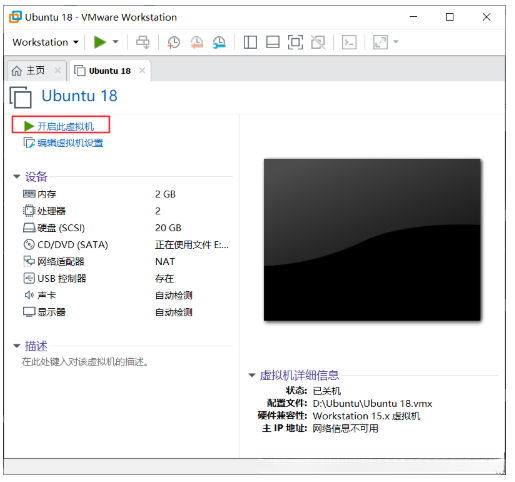This screenshot has width=515, height=482.
Task: Select the USB 控制器 device row
Action: click(127, 278)
